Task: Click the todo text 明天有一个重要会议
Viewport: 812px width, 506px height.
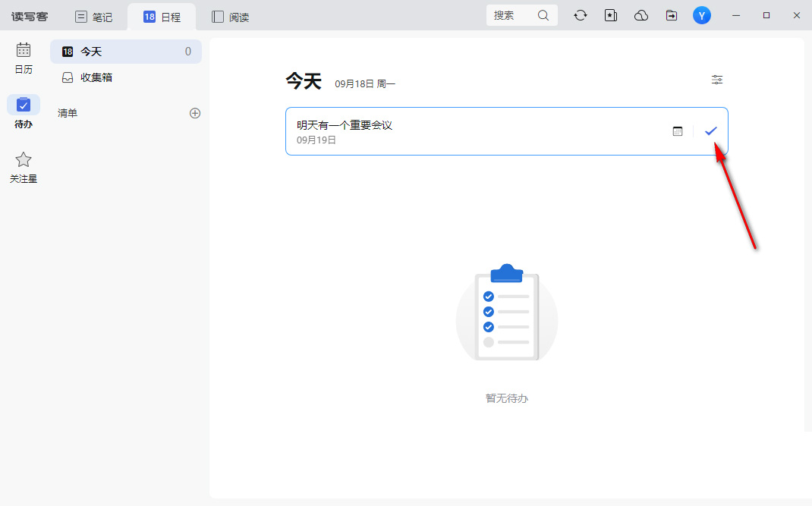Action: (345, 125)
